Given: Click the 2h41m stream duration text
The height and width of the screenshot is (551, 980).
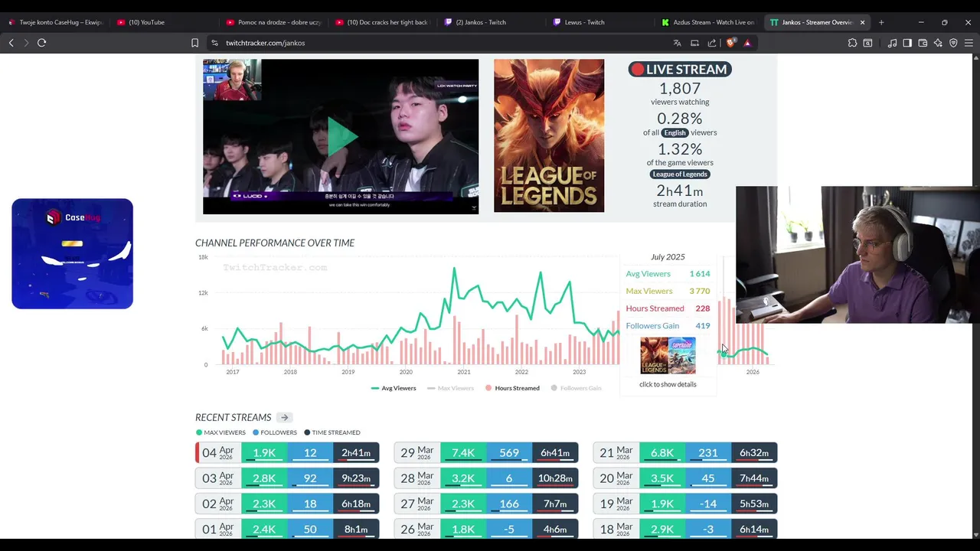Looking at the screenshot, I should point(680,191).
